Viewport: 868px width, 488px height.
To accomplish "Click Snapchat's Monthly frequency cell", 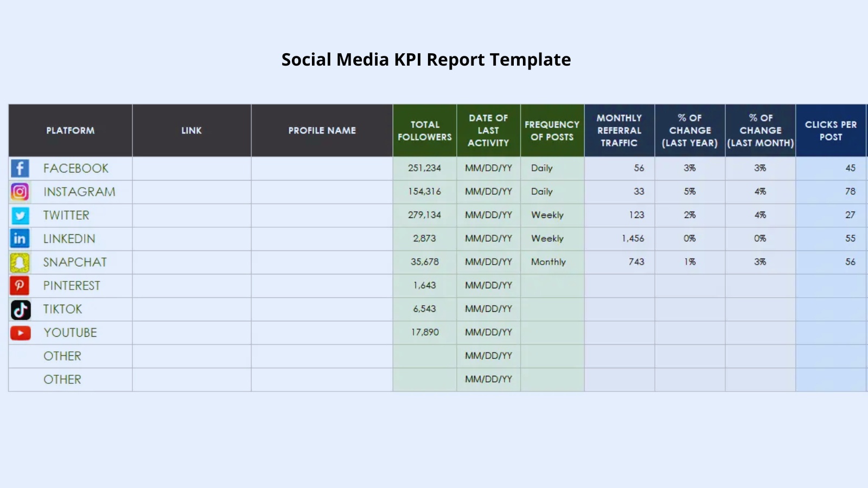I will tap(552, 262).
